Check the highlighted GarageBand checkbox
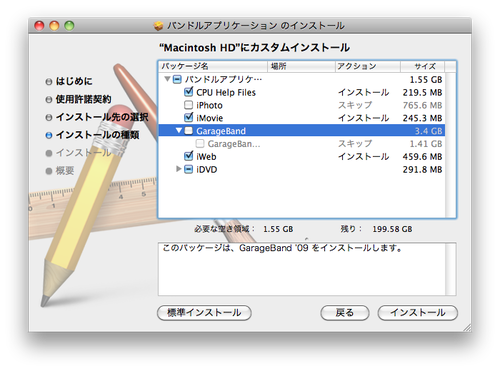 click(188, 130)
